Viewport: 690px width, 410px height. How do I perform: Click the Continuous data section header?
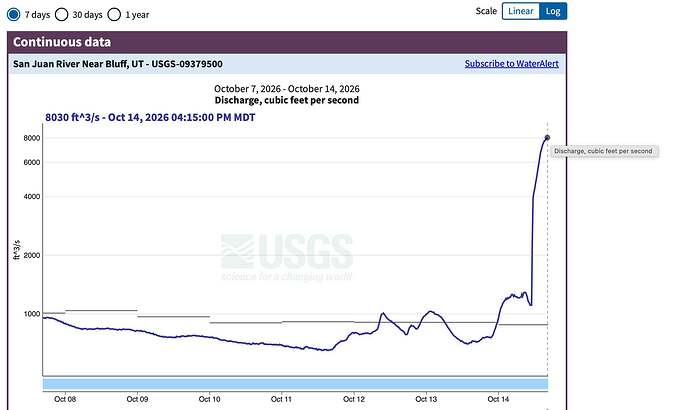coord(287,42)
